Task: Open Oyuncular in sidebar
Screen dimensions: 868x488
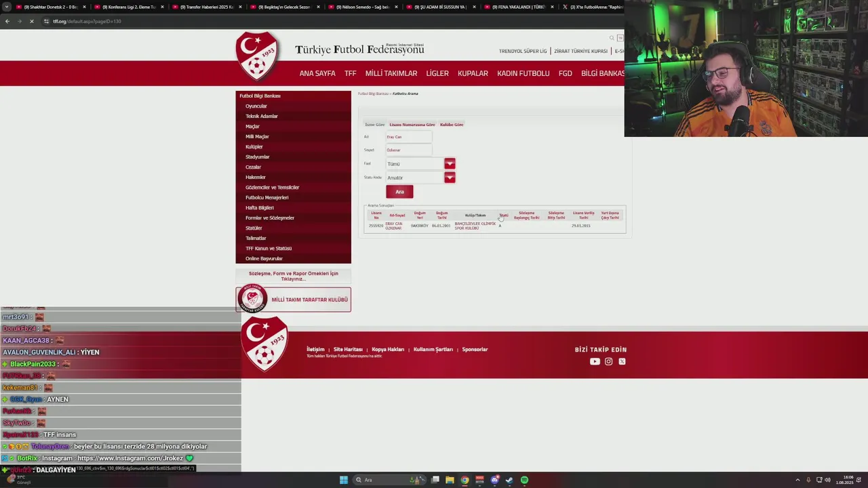Action: pos(256,106)
